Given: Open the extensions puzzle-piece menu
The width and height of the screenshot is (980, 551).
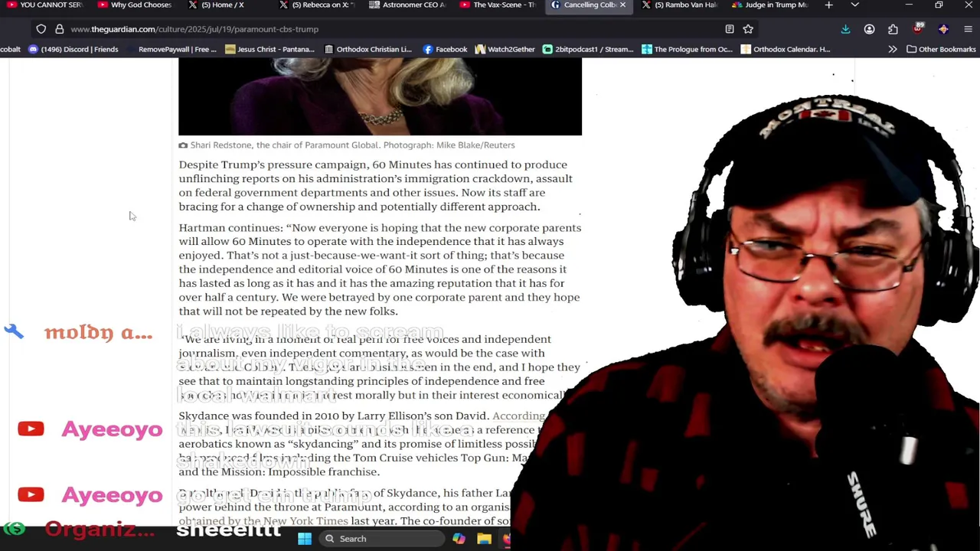Looking at the screenshot, I should point(893,29).
